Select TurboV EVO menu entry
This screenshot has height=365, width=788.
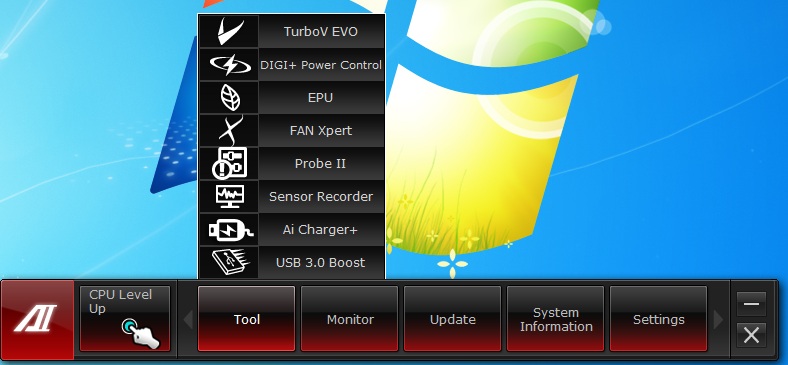[x=321, y=32]
